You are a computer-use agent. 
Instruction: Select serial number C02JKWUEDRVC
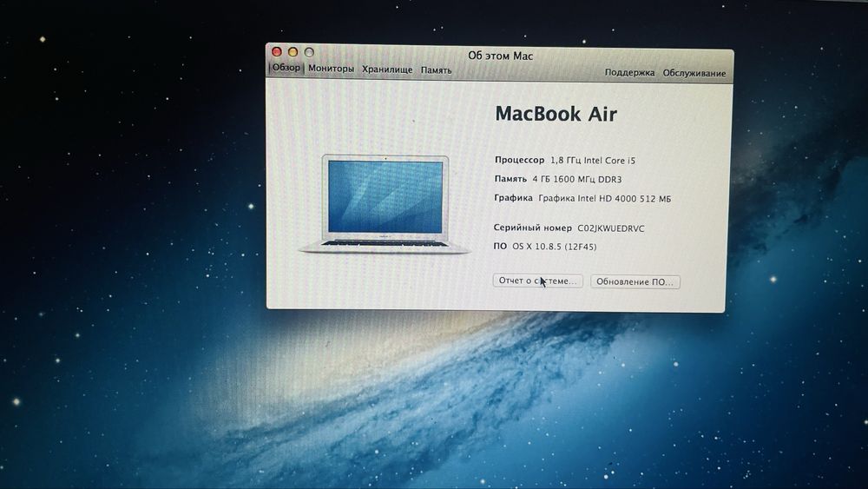(610, 228)
